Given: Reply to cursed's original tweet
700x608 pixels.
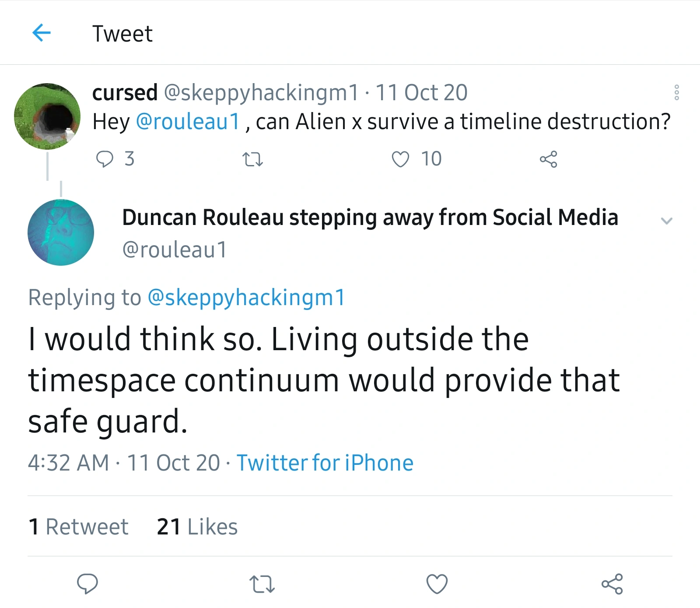Looking at the screenshot, I should pos(105,159).
